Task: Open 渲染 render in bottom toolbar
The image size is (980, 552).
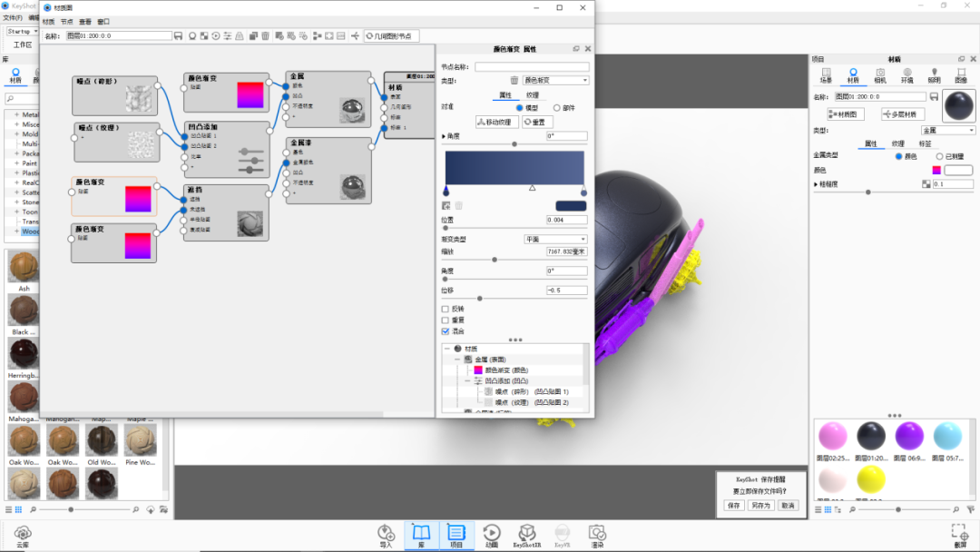Action: click(x=597, y=537)
